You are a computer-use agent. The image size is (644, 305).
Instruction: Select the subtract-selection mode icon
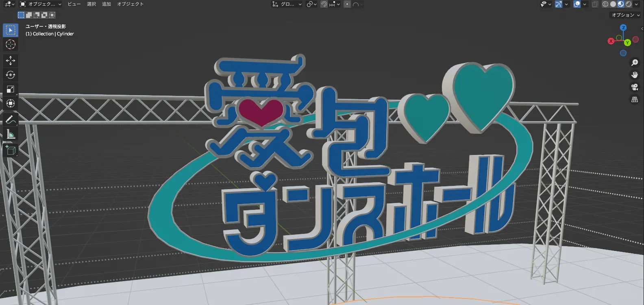[x=37, y=15]
